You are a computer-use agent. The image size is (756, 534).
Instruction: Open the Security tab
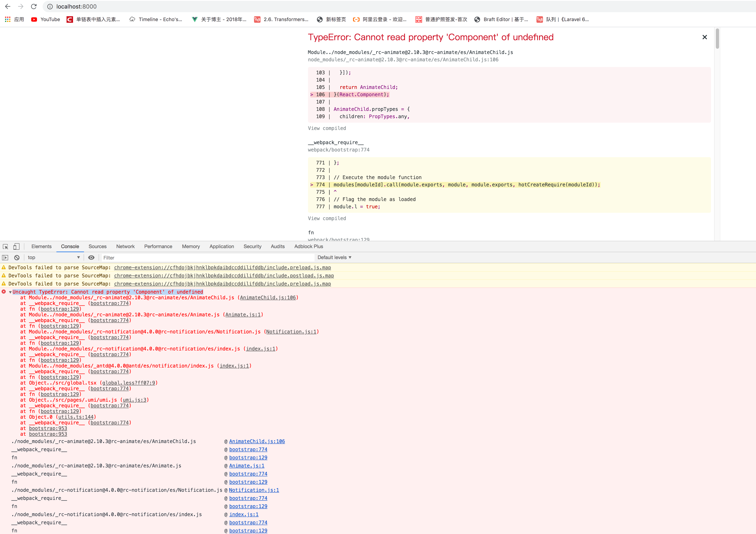click(252, 246)
